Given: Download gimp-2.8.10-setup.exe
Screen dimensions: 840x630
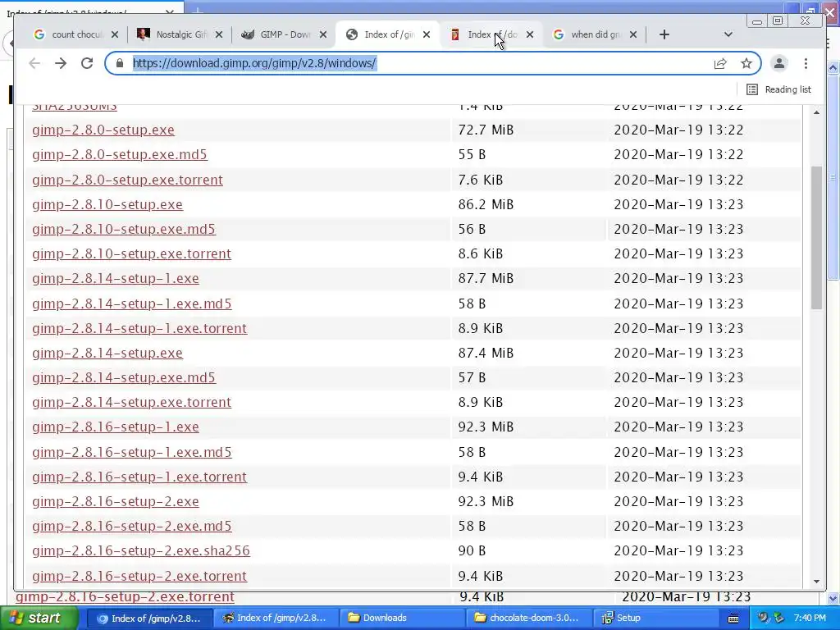Looking at the screenshot, I should click(x=107, y=204).
